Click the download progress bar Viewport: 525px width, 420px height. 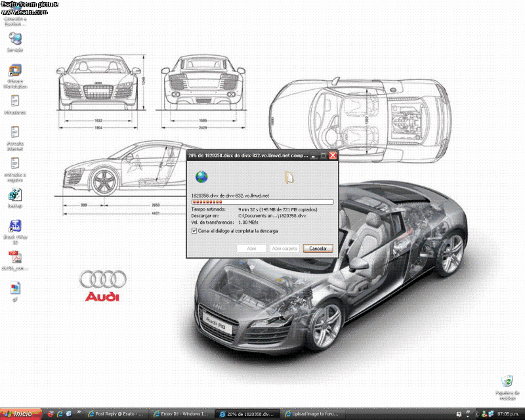pos(262,202)
